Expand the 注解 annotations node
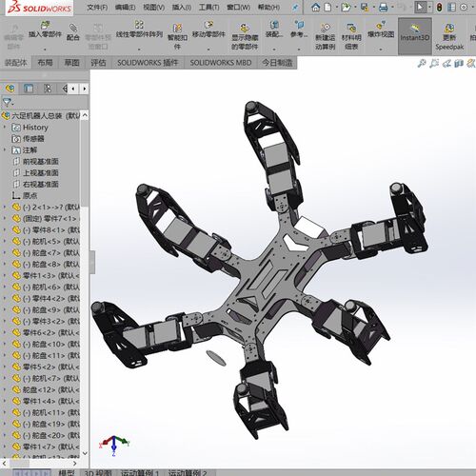 pyautogui.click(x=5, y=149)
